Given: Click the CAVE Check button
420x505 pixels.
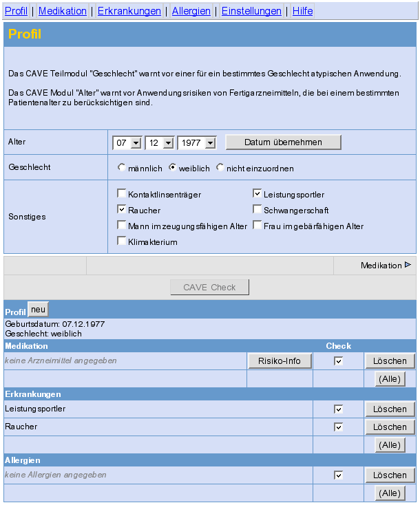Looking at the screenshot, I should coord(209,288).
